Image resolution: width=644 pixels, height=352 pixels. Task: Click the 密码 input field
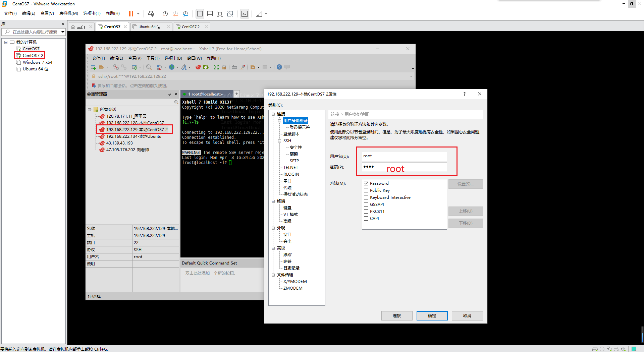pyautogui.click(x=404, y=167)
